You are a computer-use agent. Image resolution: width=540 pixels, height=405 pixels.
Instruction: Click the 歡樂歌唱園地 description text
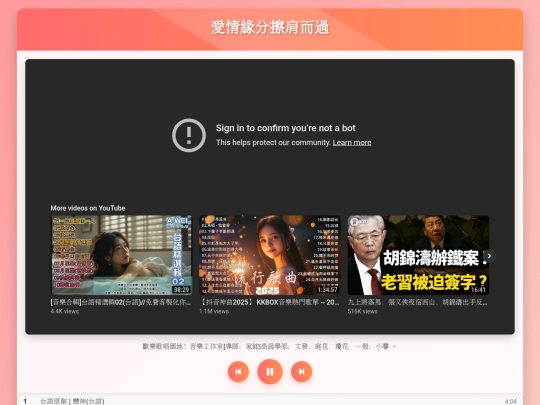(269, 346)
